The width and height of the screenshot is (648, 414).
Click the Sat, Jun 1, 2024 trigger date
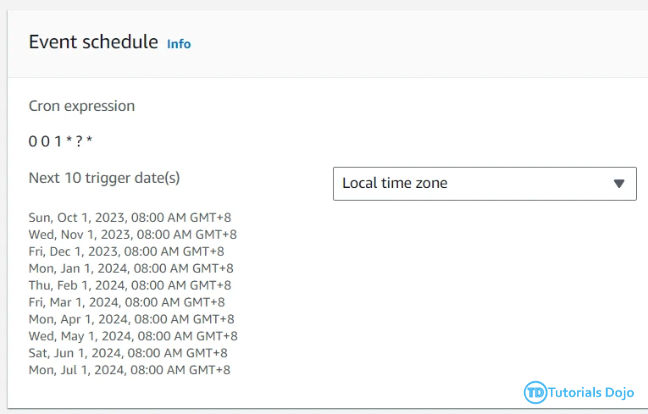coord(128,353)
